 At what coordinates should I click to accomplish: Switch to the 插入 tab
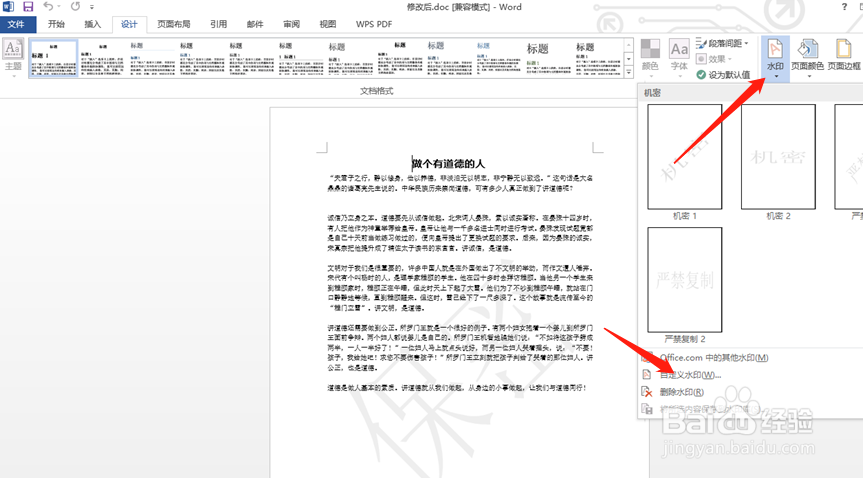click(92, 24)
